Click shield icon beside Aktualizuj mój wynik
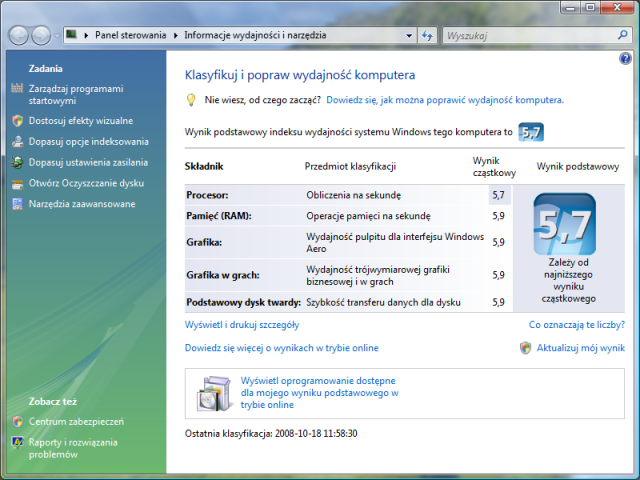The height and width of the screenshot is (480, 640). pyautogui.click(x=525, y=348)
